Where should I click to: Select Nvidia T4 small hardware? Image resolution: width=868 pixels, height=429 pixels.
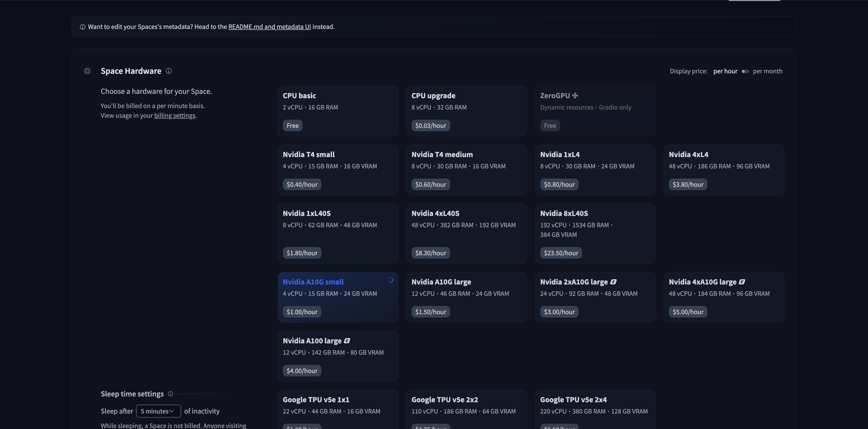pos(338,170)
